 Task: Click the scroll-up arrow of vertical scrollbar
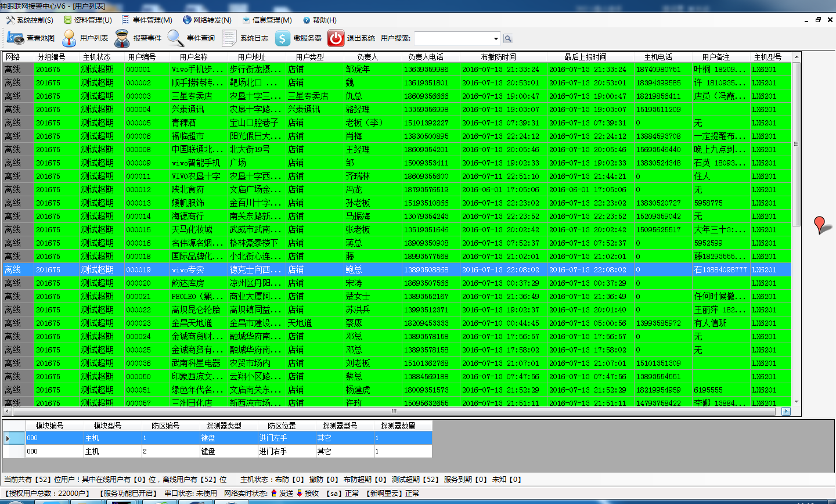click(x=797, y=57)
